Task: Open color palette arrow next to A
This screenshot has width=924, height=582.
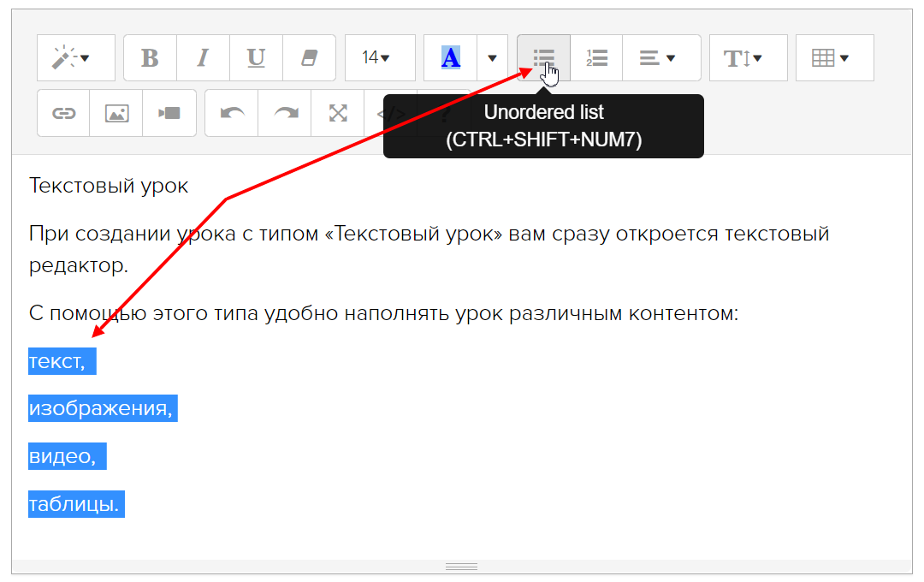Action: (x=492, y=58)
